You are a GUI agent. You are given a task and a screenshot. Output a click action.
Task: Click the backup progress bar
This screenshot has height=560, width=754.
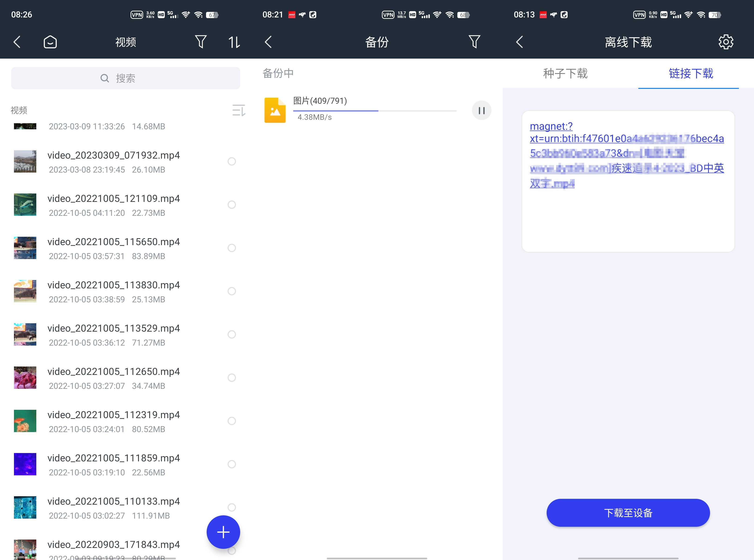[x=375, y=111]
